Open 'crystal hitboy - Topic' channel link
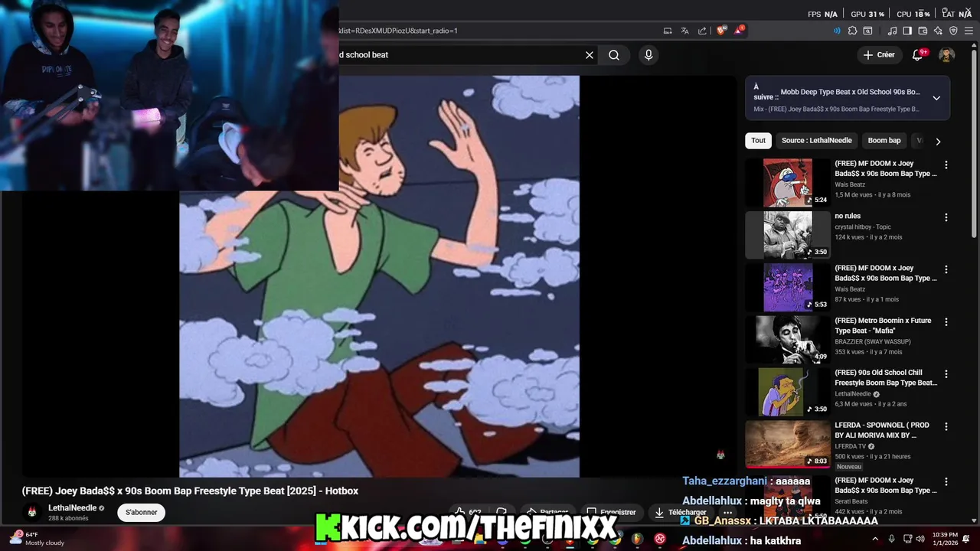This screenshot has width=980, height=551. [863, 227]
